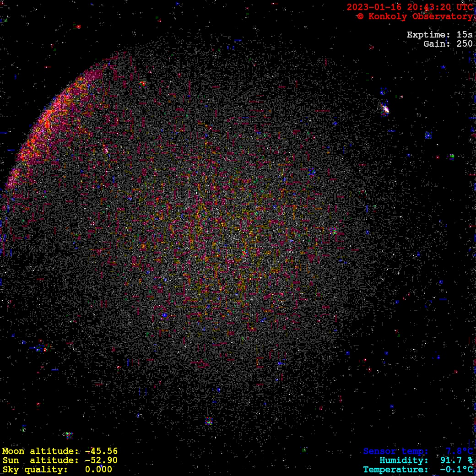
Task: Select the Moon altitude value -45.56
Action: click(x=101, y=451)
